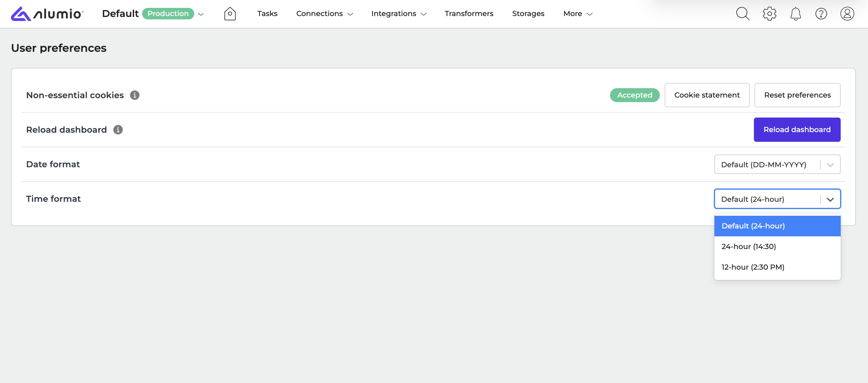This screenshot has height=383, width=868.
Task: Open settings gear icon
Action: click(769, 14)
